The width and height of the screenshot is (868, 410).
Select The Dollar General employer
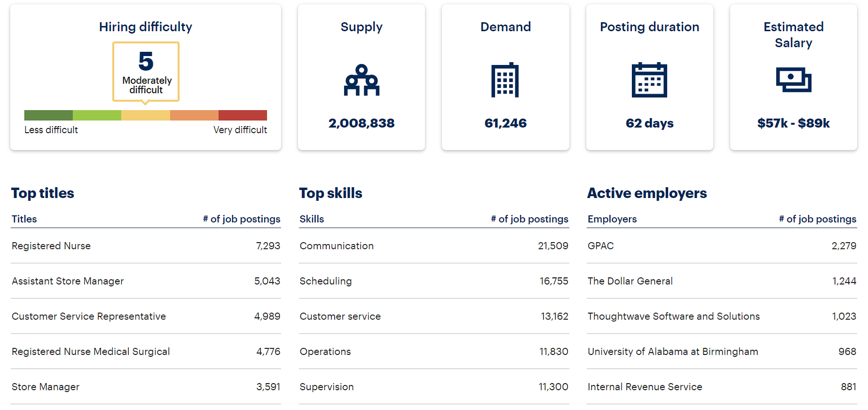(x=630, y=281)
